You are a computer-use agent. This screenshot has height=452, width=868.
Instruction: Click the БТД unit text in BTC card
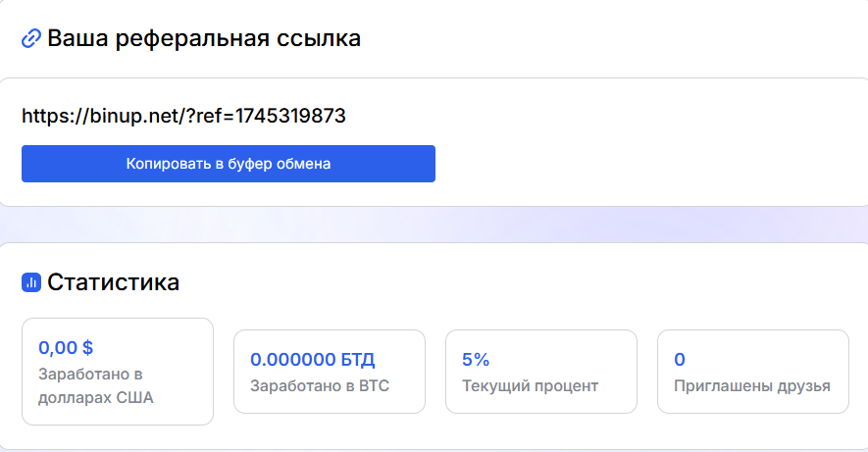coord(358,360)
